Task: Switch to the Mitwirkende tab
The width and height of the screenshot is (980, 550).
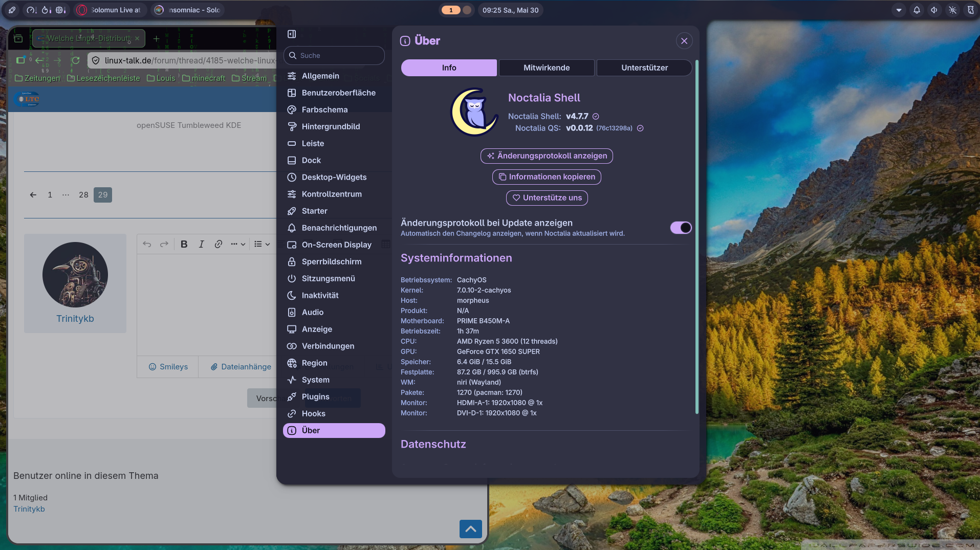Action: tap(547, 68)
